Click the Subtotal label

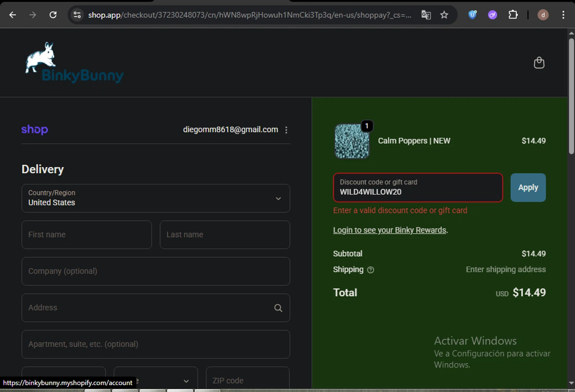point(348,254)
